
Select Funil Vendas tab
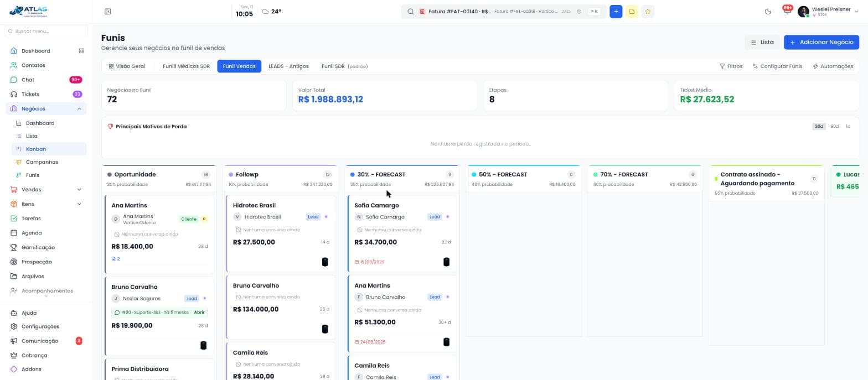coord(239,66)
